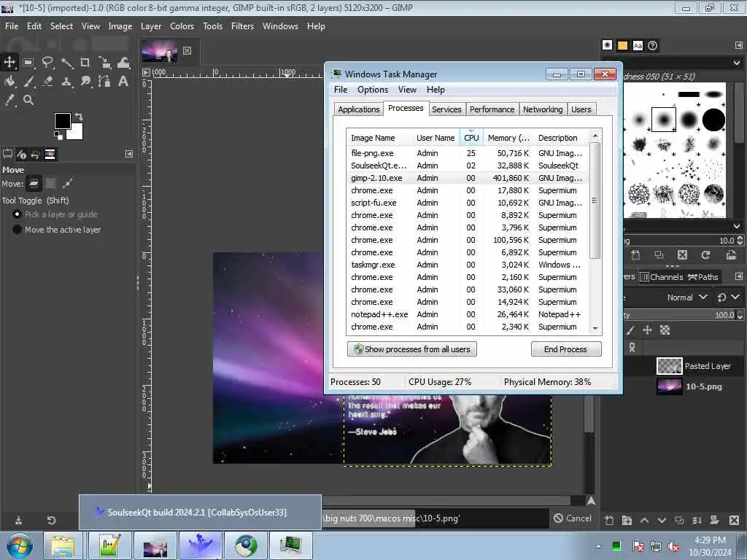Sort by Image Name column header
Screen dimensions: 747x560
379,138
